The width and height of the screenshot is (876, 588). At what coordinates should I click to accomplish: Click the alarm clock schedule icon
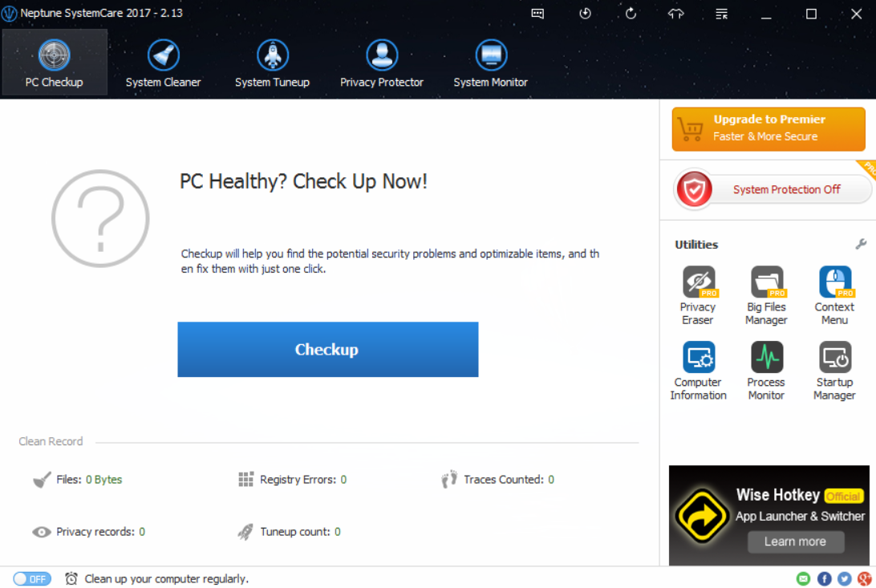click(71, 578)
